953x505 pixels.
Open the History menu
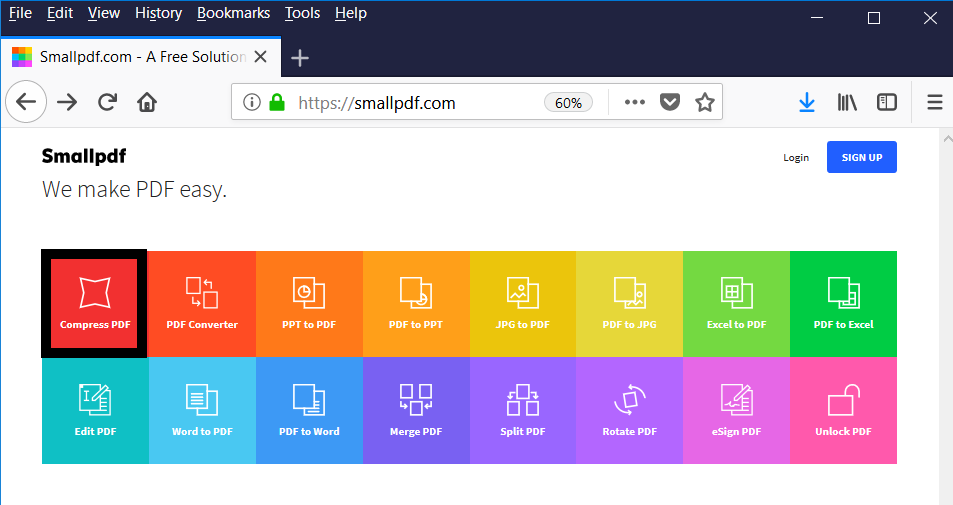158,13
